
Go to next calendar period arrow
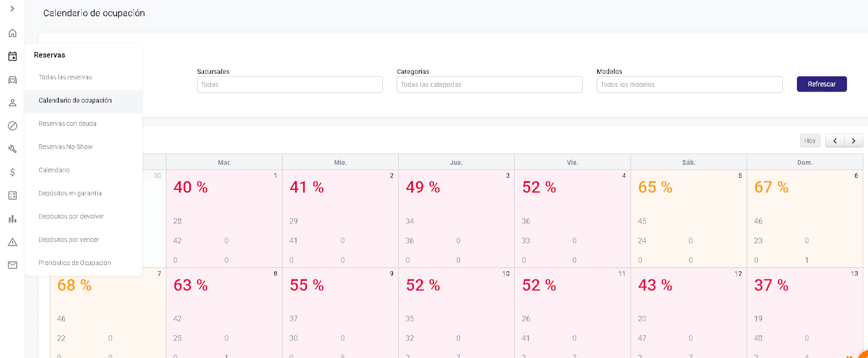coord(853,141)
